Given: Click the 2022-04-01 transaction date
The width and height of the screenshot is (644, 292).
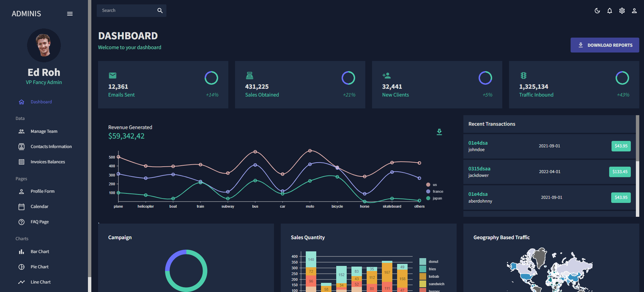Looking at the screenshot, I should coord(550,172).
